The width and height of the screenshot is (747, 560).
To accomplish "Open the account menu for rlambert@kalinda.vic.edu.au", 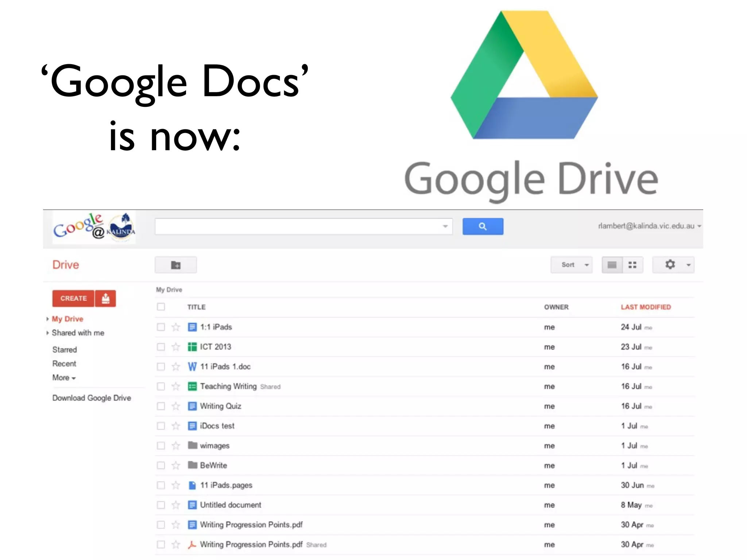I will (x=650, y=226).
